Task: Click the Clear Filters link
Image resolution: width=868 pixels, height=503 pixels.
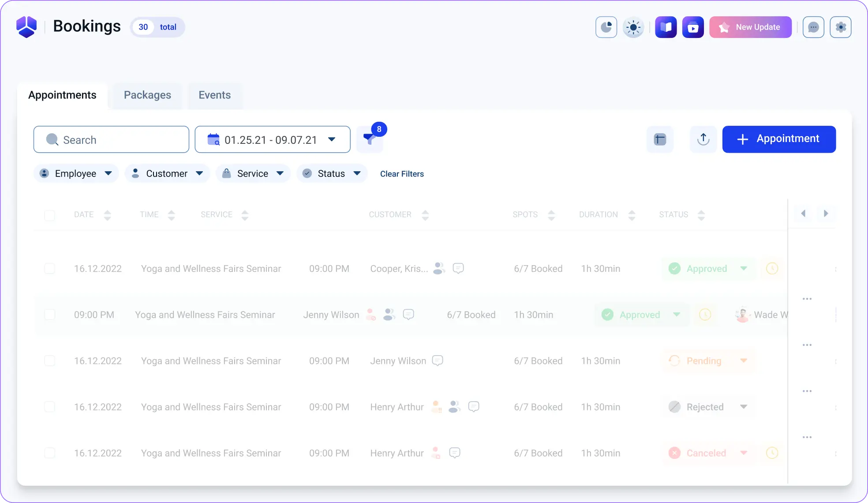Action: 402,174
